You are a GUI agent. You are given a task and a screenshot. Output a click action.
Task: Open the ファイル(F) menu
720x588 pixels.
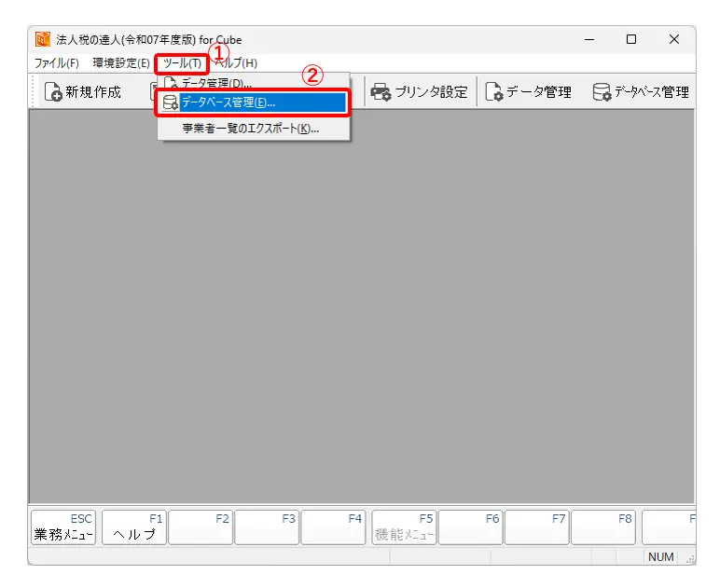click(57, 62)
